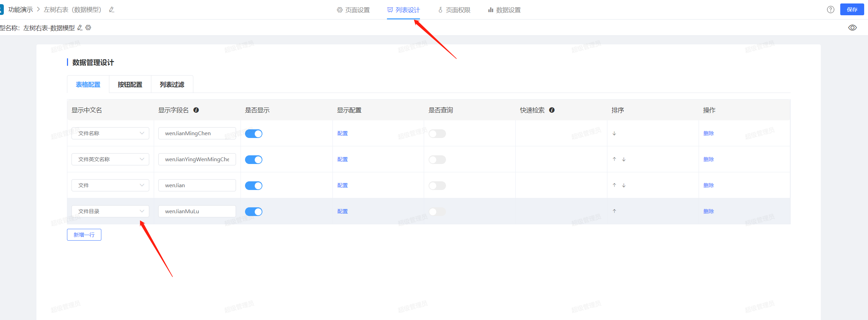Viewport: 868px width, 320px height.
Task: Click the 保存 button
Action: (852, 9)
